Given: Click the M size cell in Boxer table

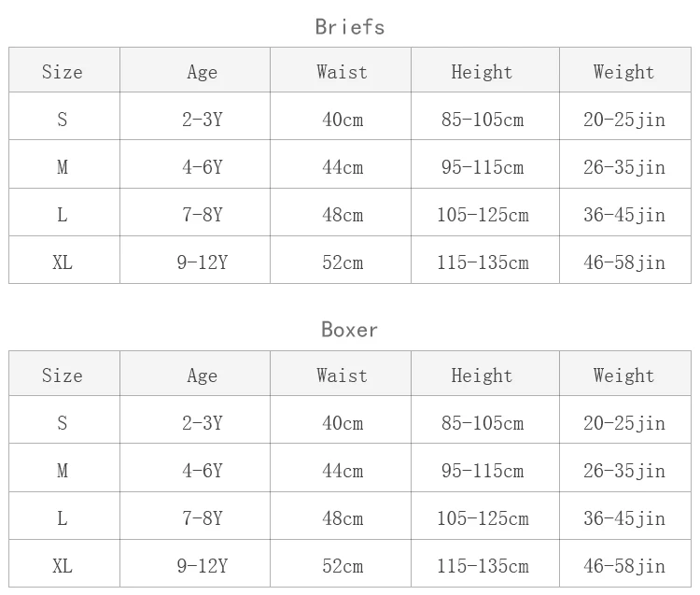Looking at the screenshot, I should (64, 468).
